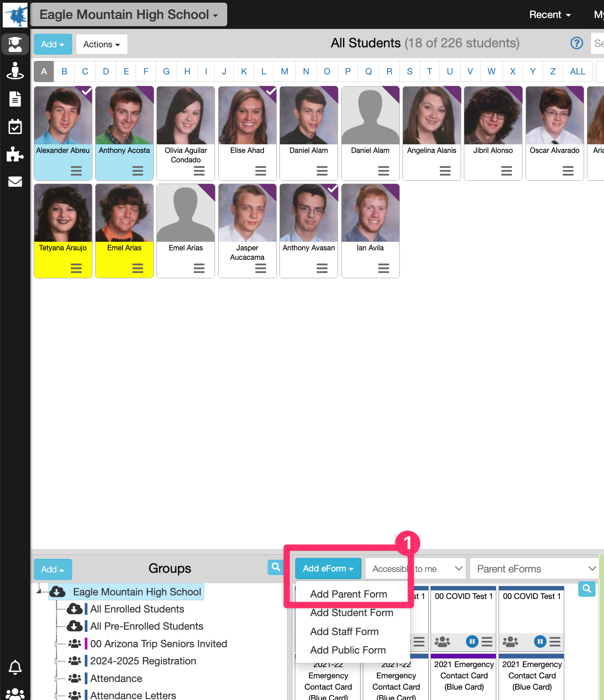
Task: Select Jibril Alonso via corner triangle
Action: point(516,92)
